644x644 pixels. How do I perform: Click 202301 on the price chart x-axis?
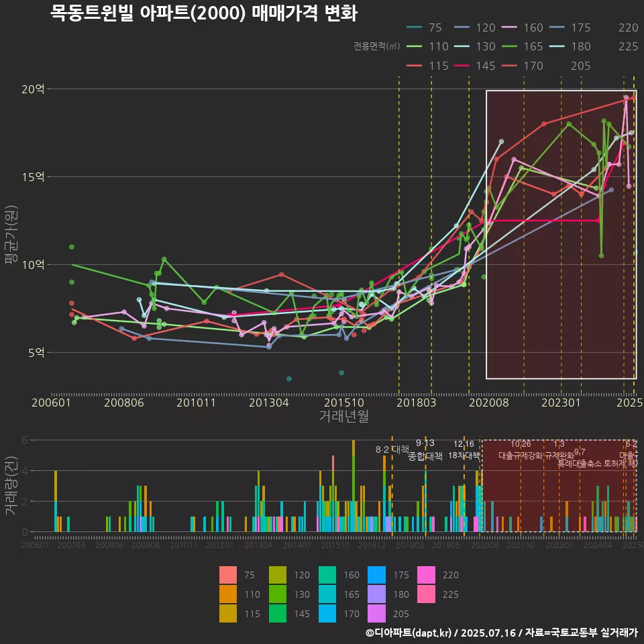pos(561,402)
